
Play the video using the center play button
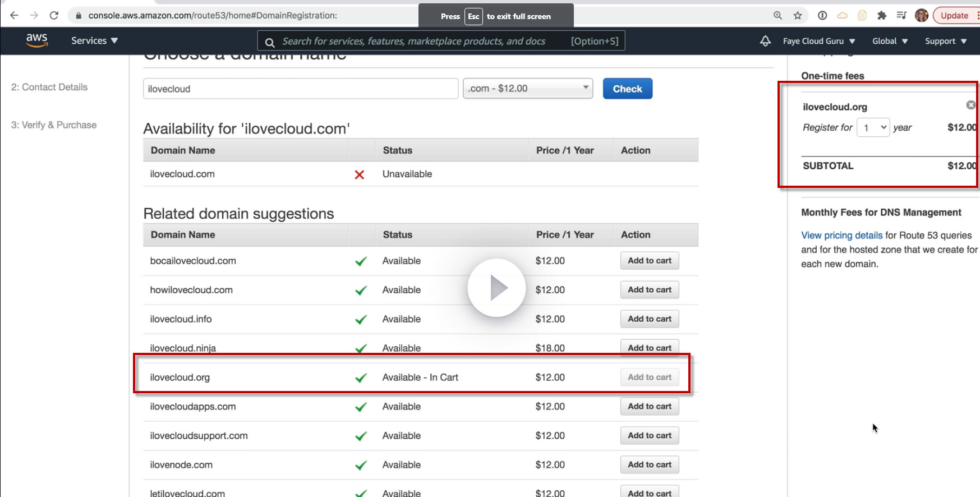(x=496, y=288)
